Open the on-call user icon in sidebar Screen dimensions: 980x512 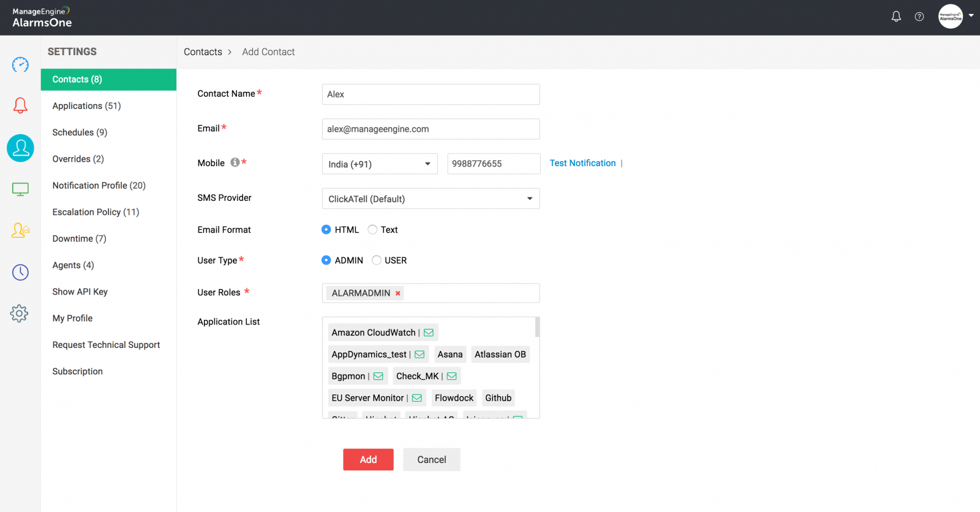tap(20, 230)
